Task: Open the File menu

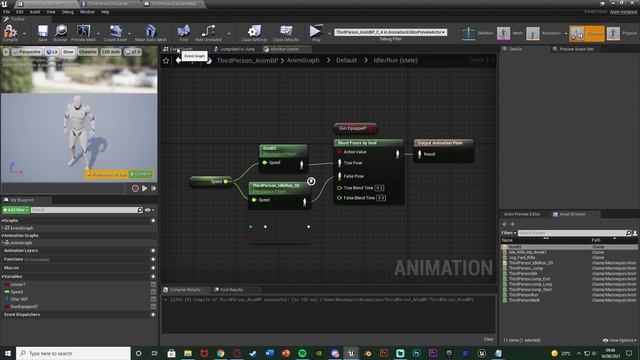Action: tap(7, 12)
